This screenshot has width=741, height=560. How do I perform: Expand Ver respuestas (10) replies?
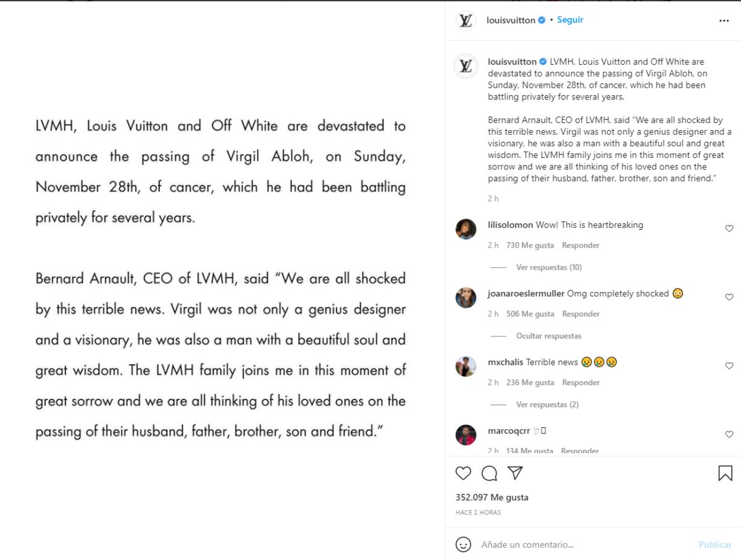pyautogui.click(x=549, y=267)
